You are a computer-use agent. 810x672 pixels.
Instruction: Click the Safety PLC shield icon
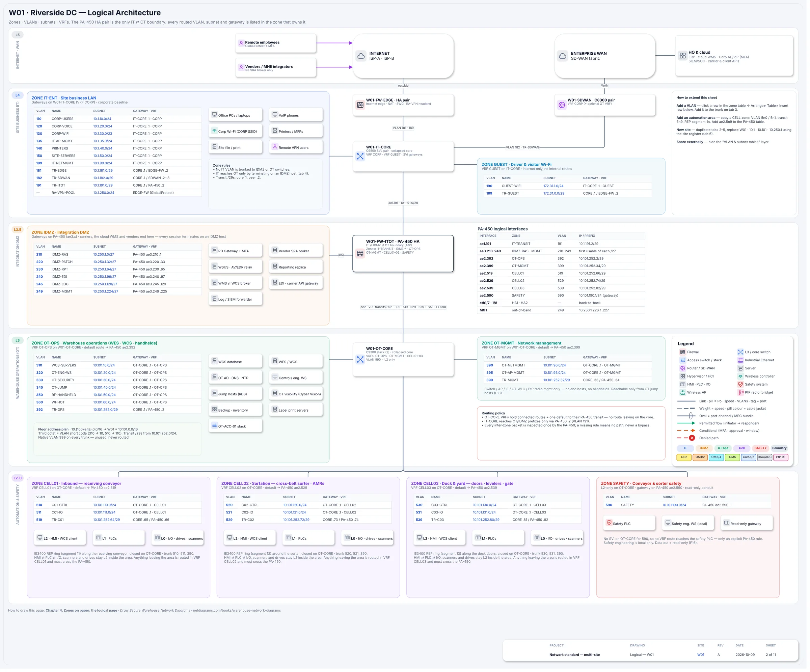(x=609, y=523)
